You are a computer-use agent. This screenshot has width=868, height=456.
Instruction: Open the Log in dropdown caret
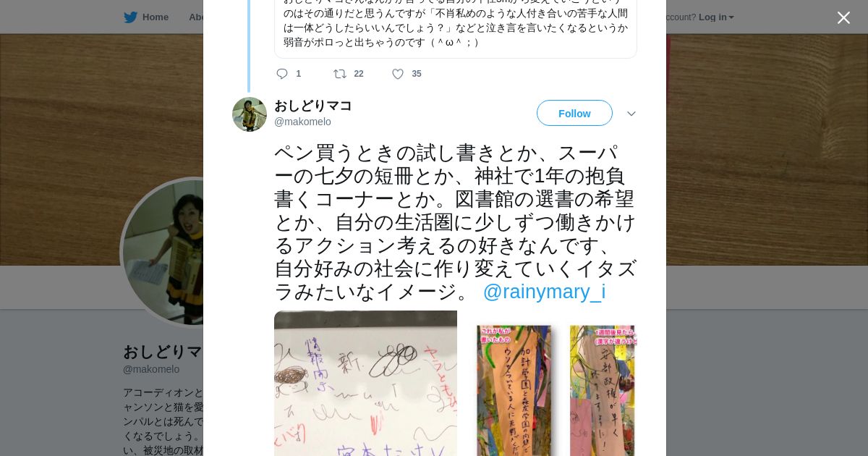coord(731,17)
